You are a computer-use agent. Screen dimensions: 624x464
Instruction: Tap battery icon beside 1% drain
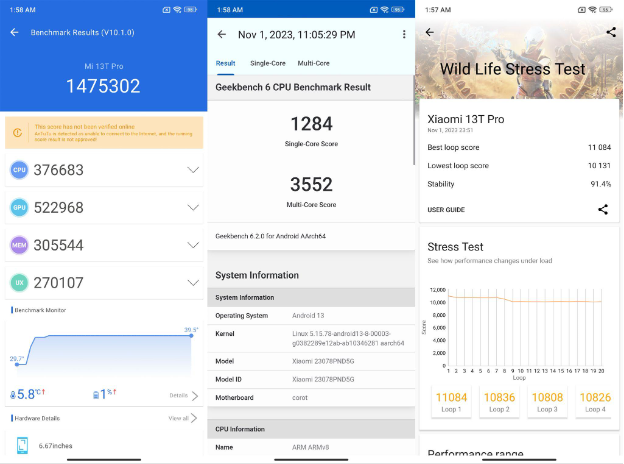[96, 395]
